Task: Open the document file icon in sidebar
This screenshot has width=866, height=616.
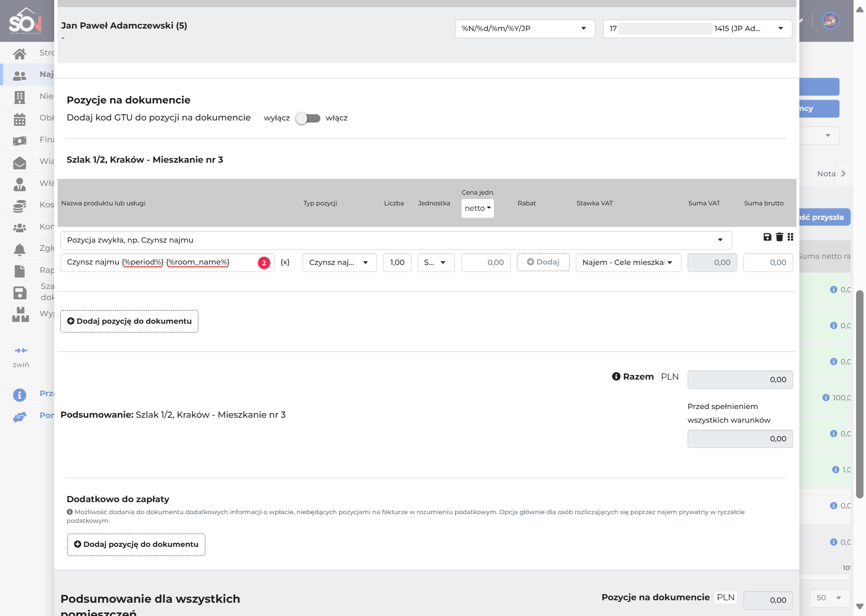Action: pyautogui.click(x=19, y=271)
